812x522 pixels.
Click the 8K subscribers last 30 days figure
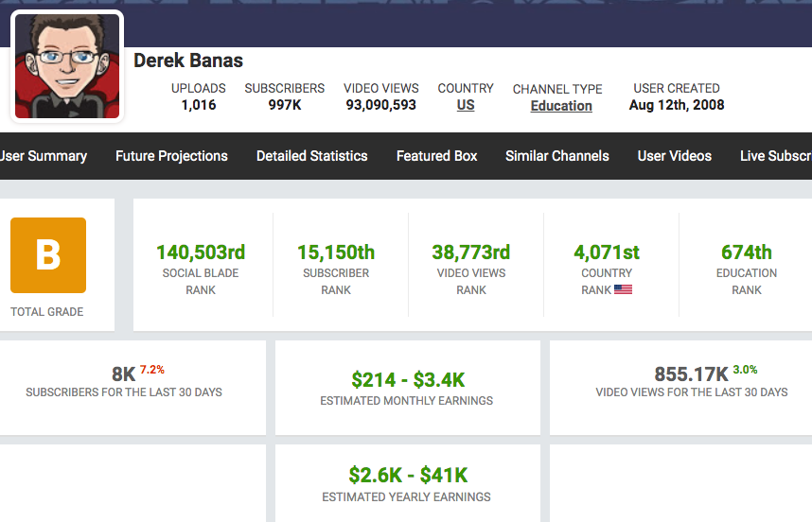(x=123, y=374)
